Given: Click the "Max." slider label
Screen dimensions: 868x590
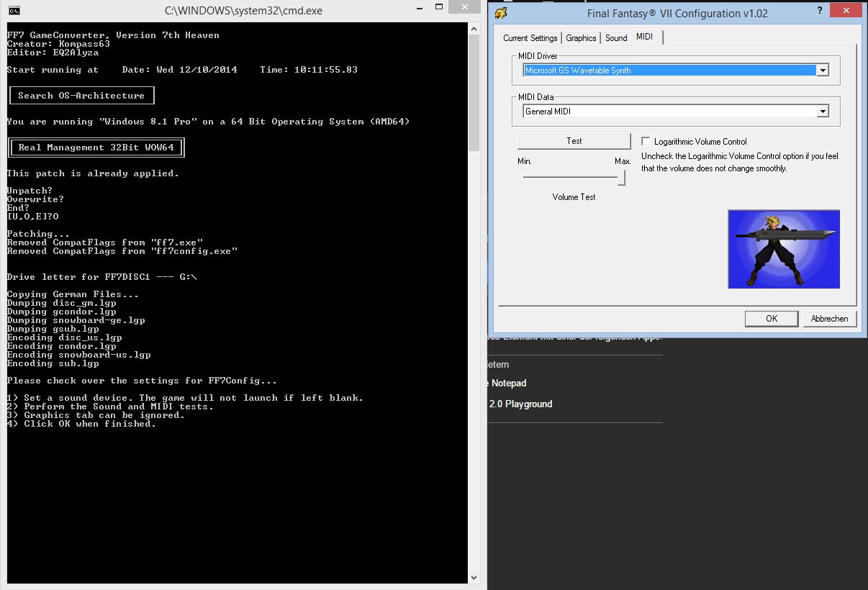Looking at the screenshot, I should click(x=623, y=161).
